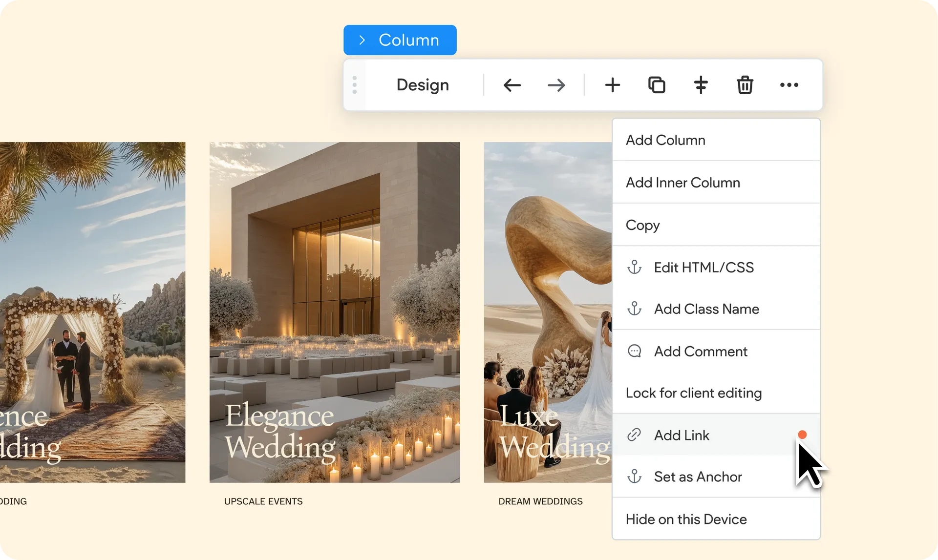Click the left arrow move icon
The image size is (938, 560).
click(x=512, y=85)
